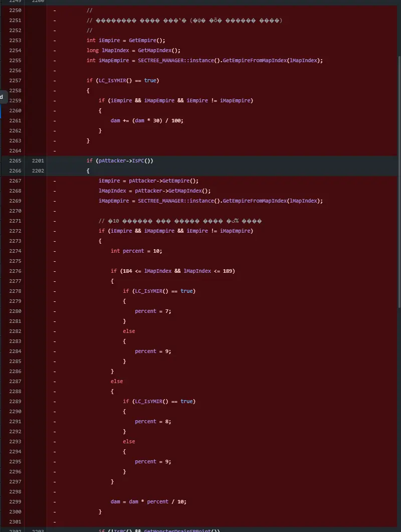
Task: Click the vertical scrollbar thumb of the diff view
Action: pos(399,182)
